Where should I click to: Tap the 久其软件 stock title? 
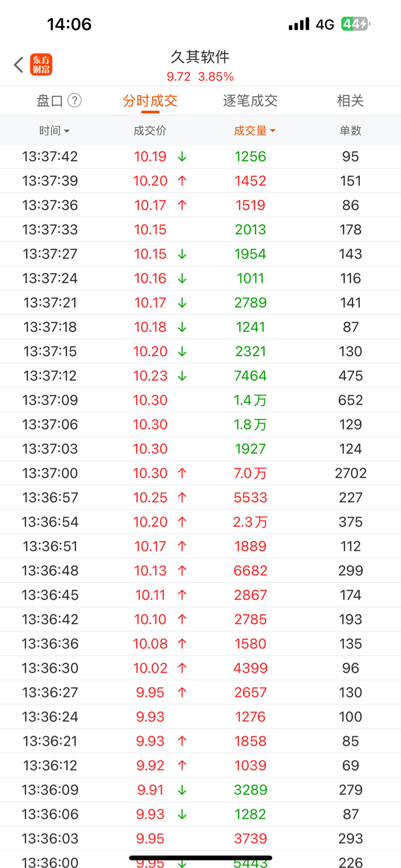(200, 56)
